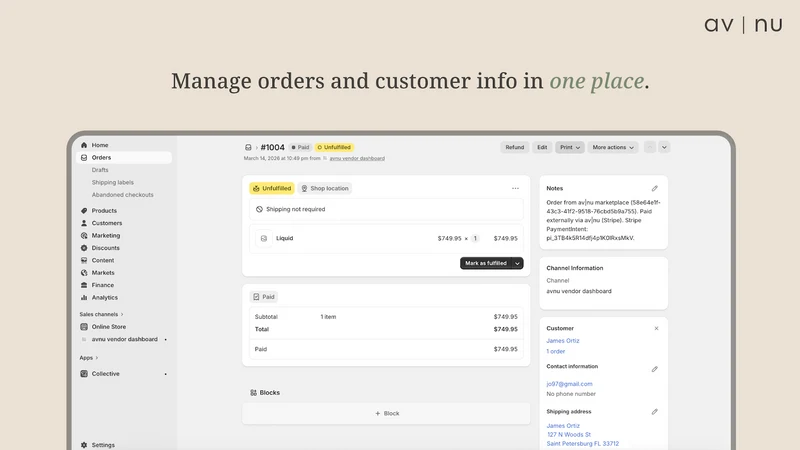This screenshot has height=450, width=800.
Task: Open avnu vendor dashboard channel
Action: (124, 339)
